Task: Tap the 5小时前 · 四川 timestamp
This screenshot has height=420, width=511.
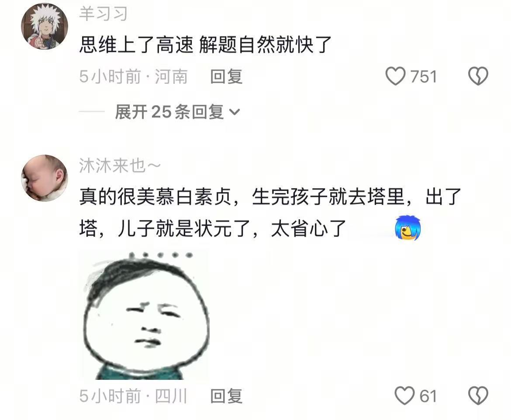Action: tap(134, 396)
